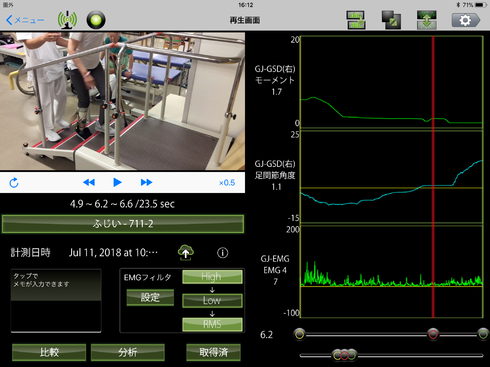Screen dimensions: 490x367
Task: Fast forward the video
Action: click(x=146, y=182)
